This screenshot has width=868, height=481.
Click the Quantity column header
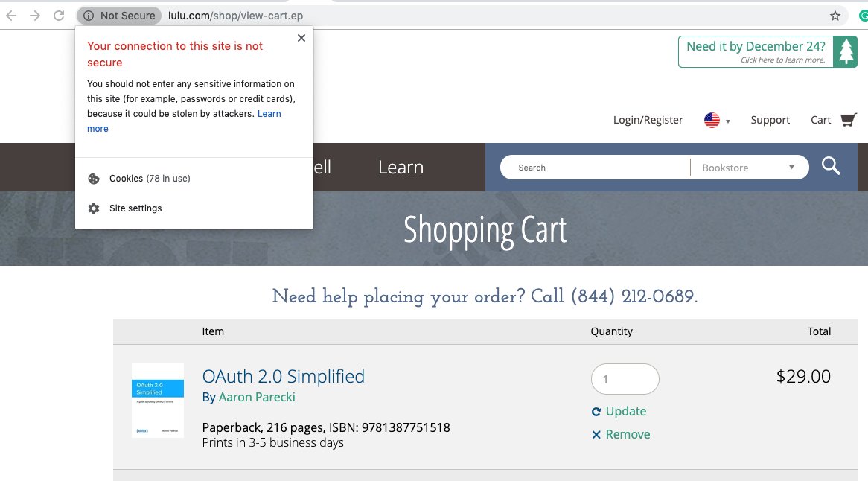[612, 331]
